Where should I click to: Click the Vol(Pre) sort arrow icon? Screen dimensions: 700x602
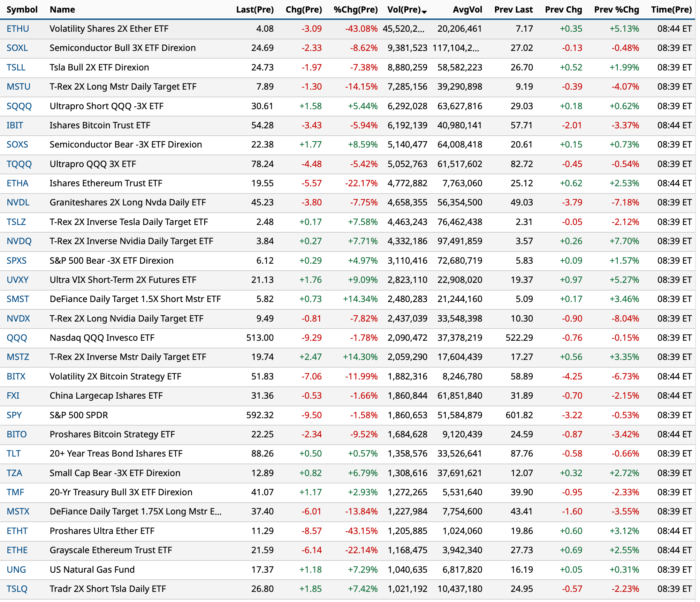pos(424,12)
